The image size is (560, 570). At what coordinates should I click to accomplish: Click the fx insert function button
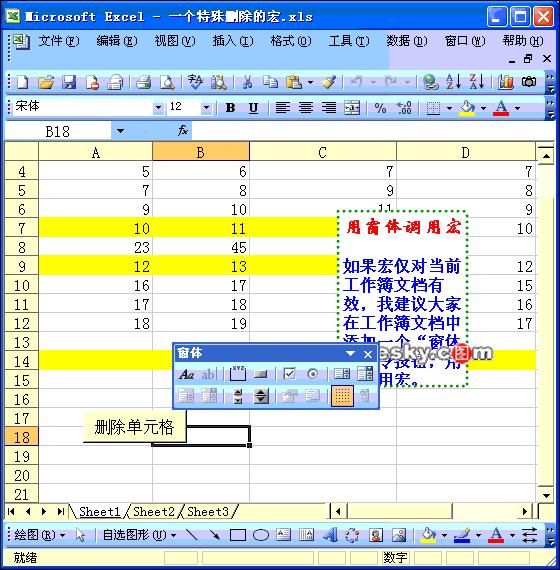(183, 131)
